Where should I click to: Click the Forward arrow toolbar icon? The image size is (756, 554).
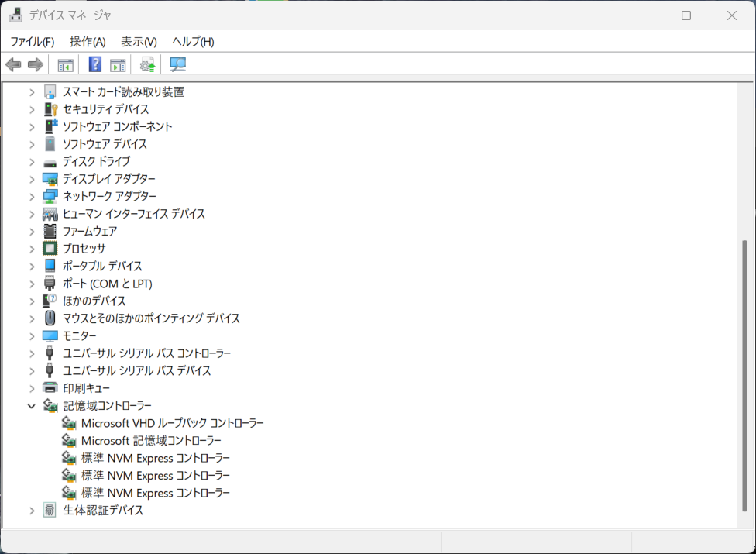point(35,65)
